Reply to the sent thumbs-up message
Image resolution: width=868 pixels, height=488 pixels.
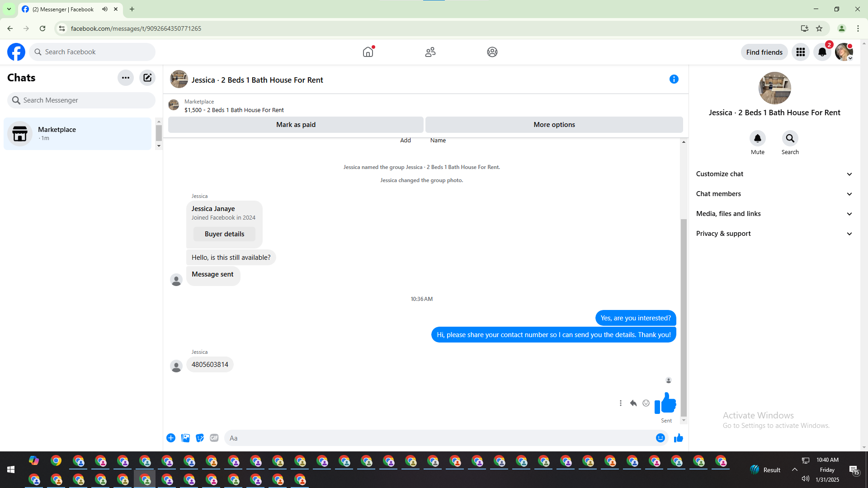pos(633,403)
